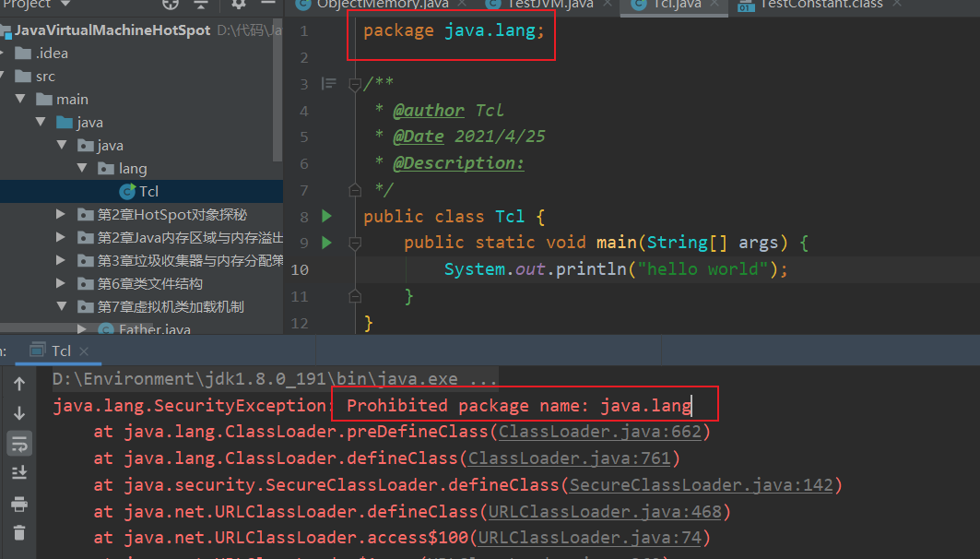Switch to the TestConstant.class tab

[821, 5]
